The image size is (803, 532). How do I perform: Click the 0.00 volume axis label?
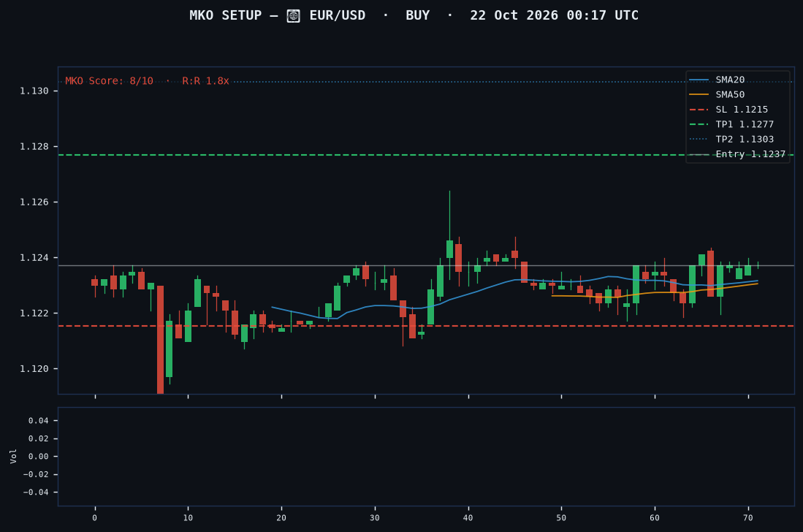coord(39,457)
